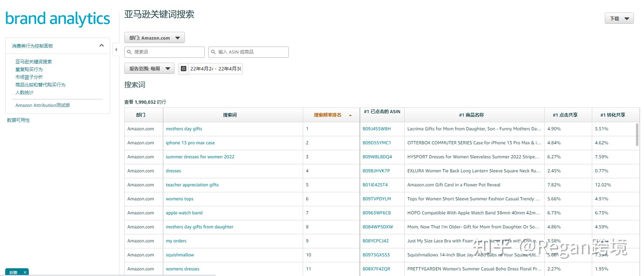Screen dimensions: 644x276
Task: Open item comparison and alternate purchase behavior
Action: 40,85
